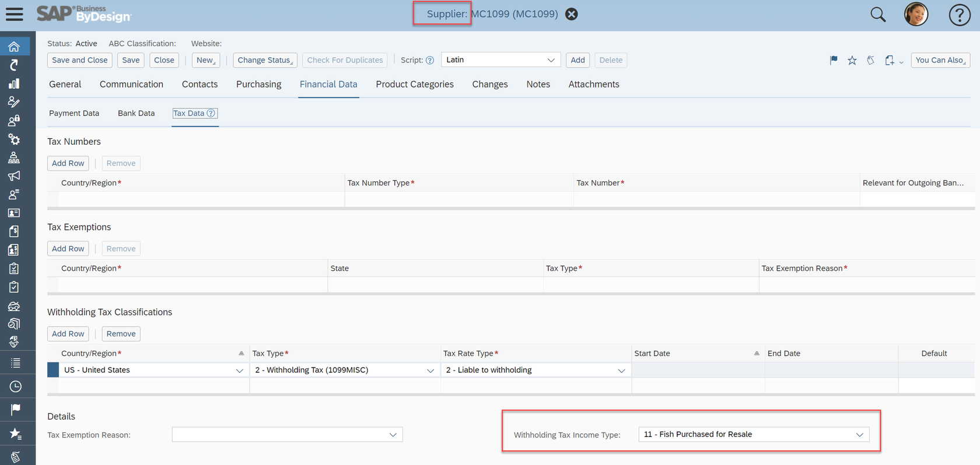Switch to the Communication tab
980x465 pixels.
[131, 84]
